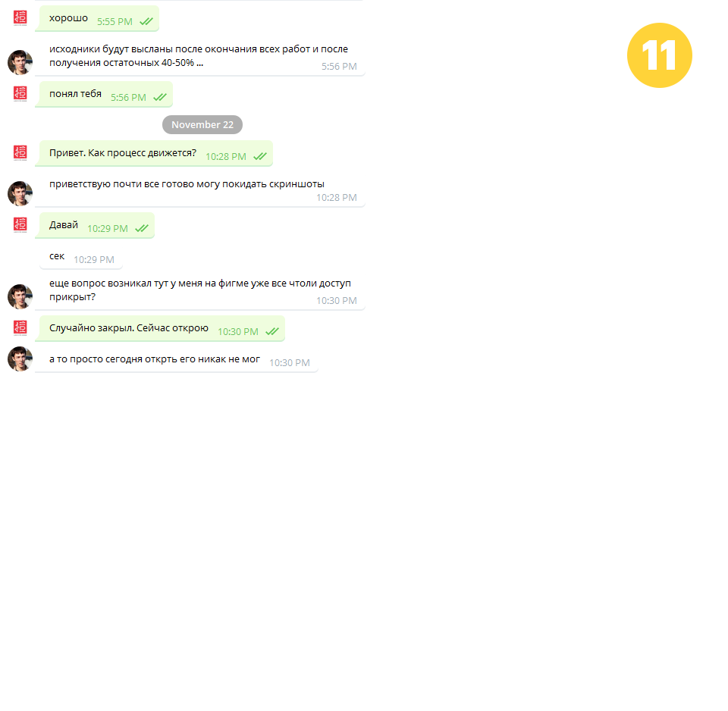The width and height of the screenshot is (728, 711).
Task: Select the "понял тебя" message bubble
Action: click(104, 94)
